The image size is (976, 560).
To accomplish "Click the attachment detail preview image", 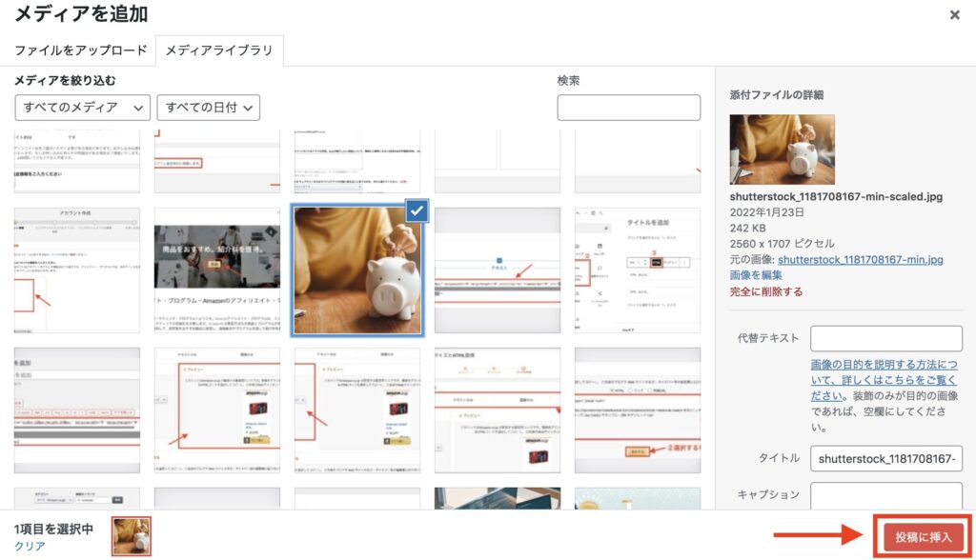I will [782, 150].
